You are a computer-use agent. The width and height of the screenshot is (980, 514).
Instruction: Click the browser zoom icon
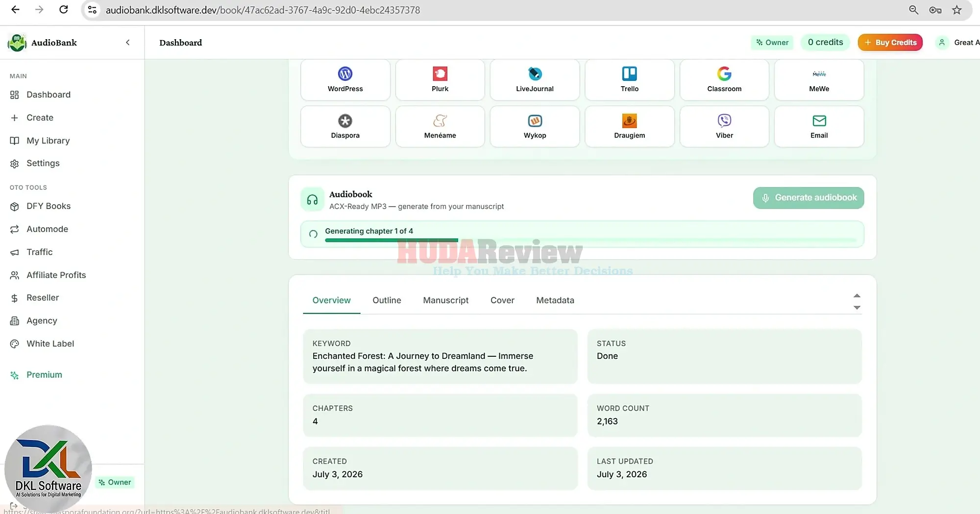[913, 10]
